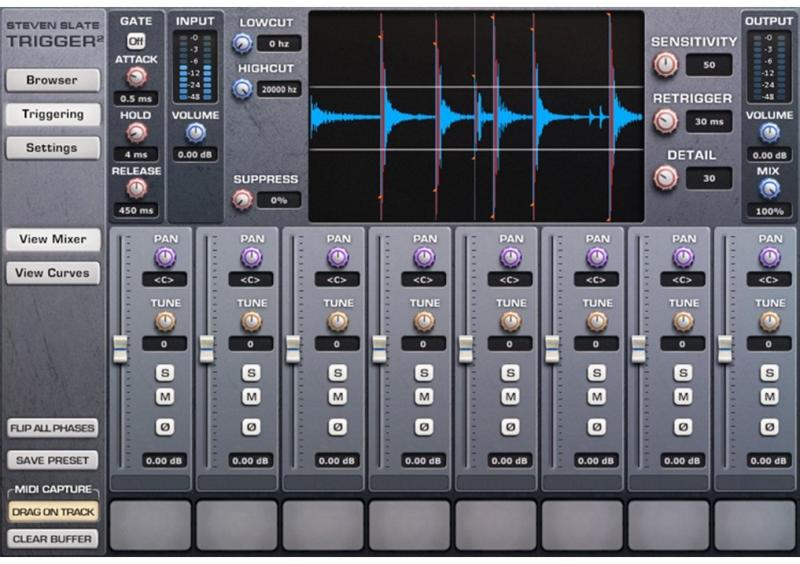
Task: Click the Clear Buffer button
Action: pos(53,539)
